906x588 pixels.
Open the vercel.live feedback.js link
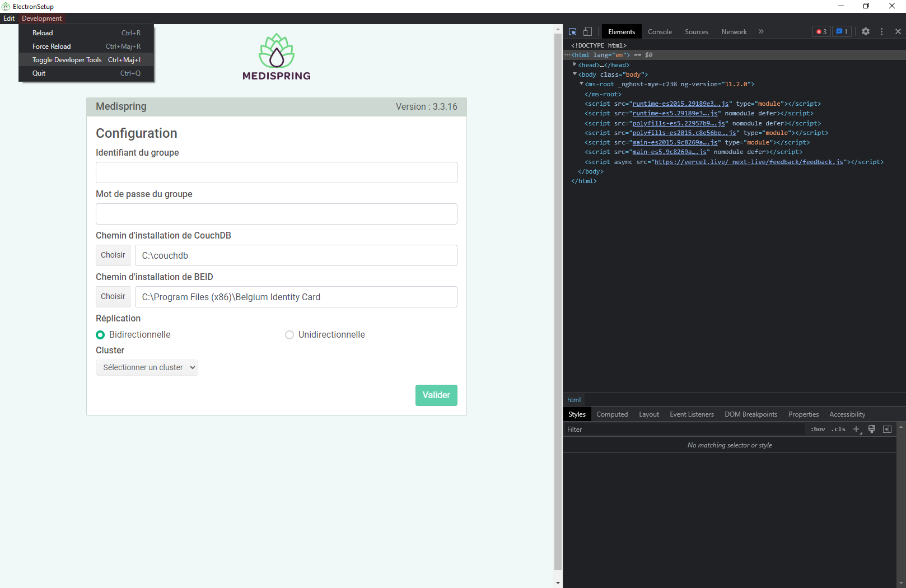[749, 162]
